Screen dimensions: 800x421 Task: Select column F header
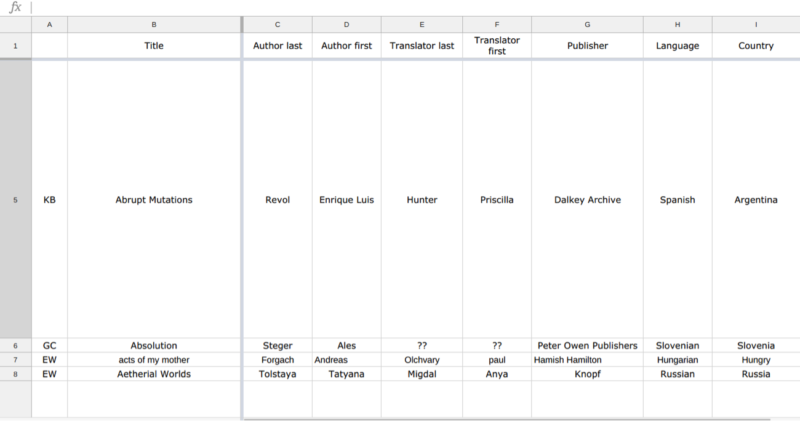click(497, 24)
